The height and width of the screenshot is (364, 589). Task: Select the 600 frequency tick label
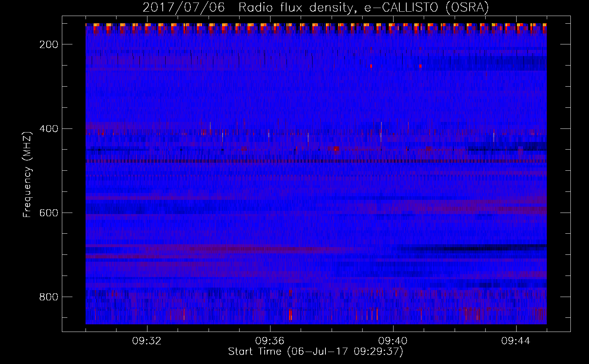[x=48, y=213]
